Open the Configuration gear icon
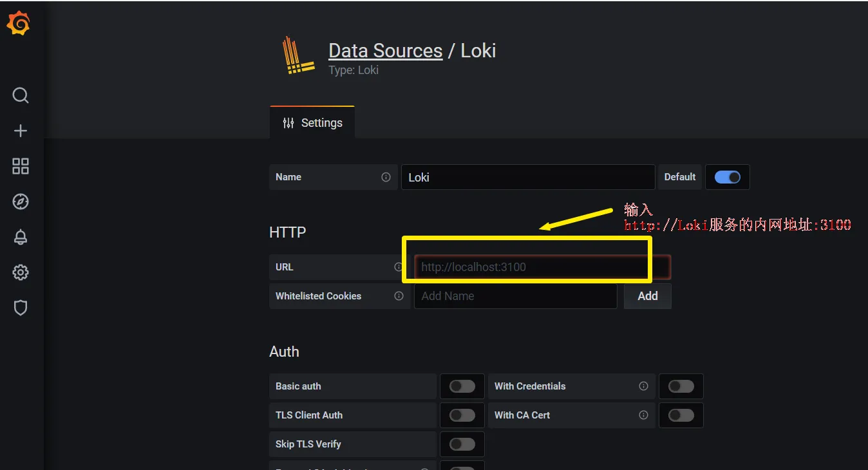868x470 pixels. point(21,272)
